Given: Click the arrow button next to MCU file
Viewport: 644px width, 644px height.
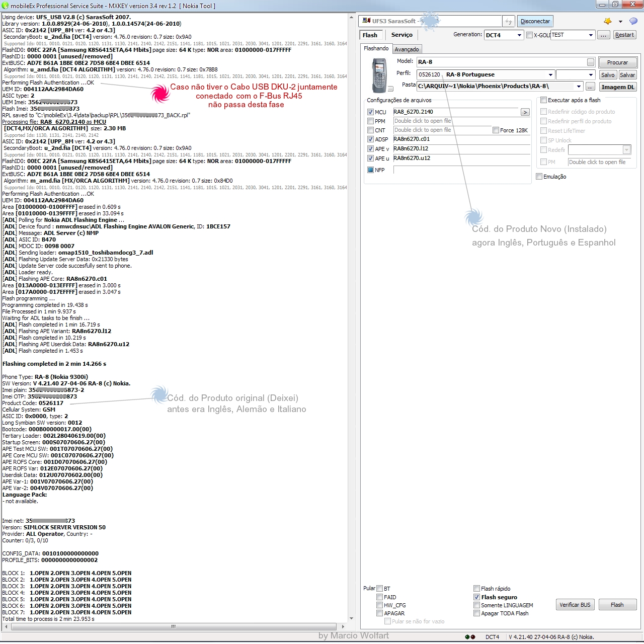Looking at the screenshot, I should click(x=525, y=112).
